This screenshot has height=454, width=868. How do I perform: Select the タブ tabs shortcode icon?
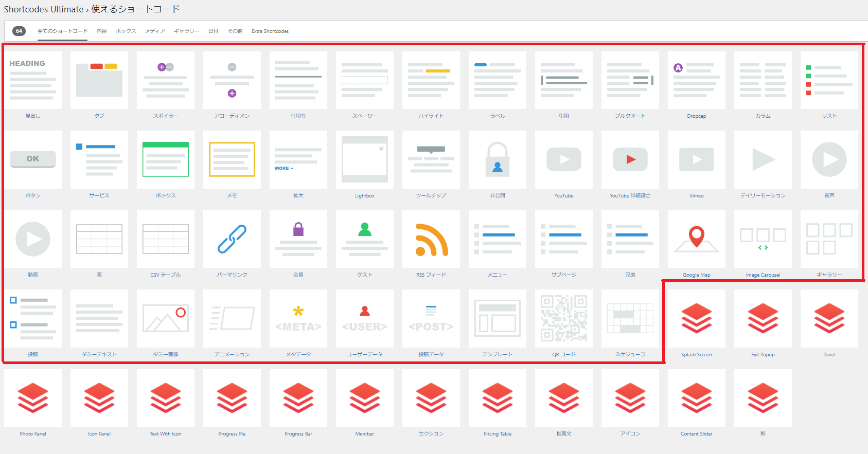click(x=99, y=80)
